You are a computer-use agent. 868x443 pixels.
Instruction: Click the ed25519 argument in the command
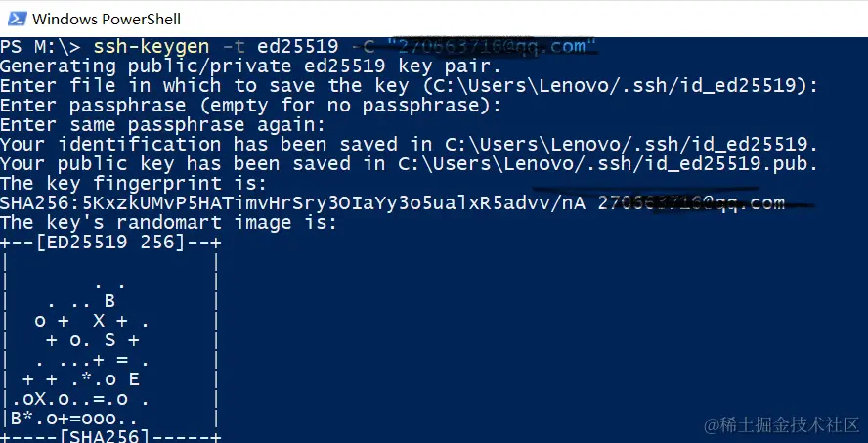pos(297,47)
